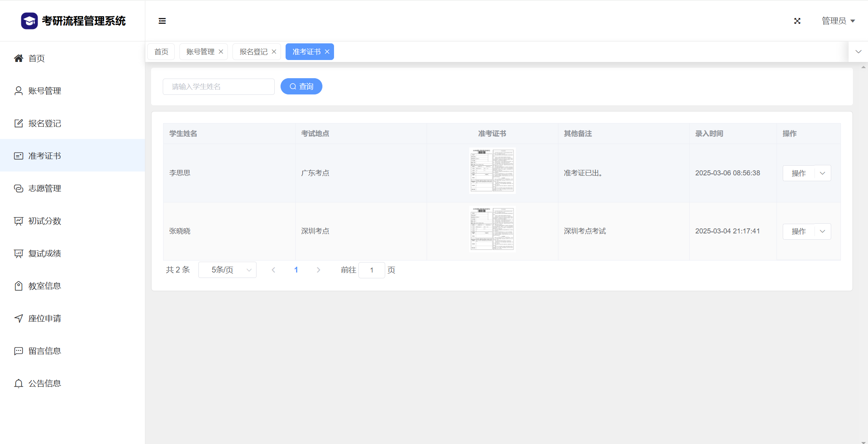Expand tabs overflow chevron at right

(x=858, y=52)
